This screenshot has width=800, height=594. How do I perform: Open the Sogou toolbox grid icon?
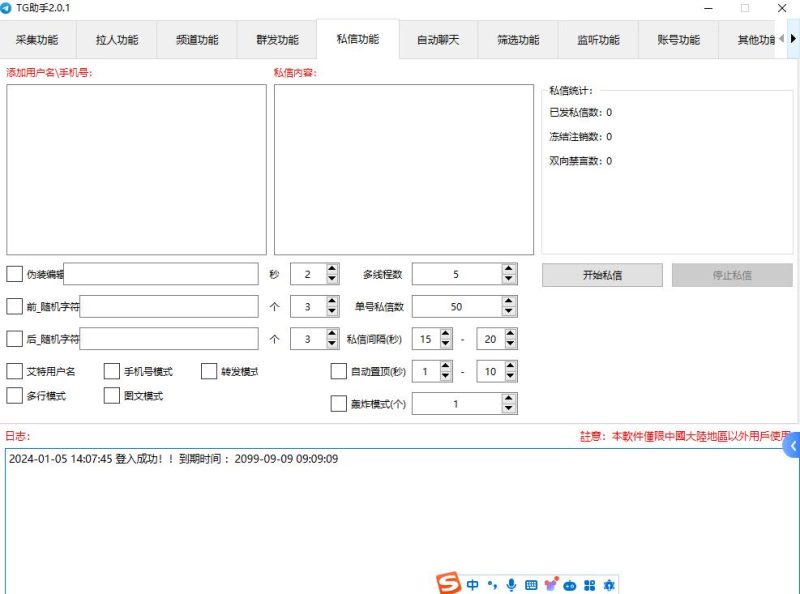[x=589, y=582]
